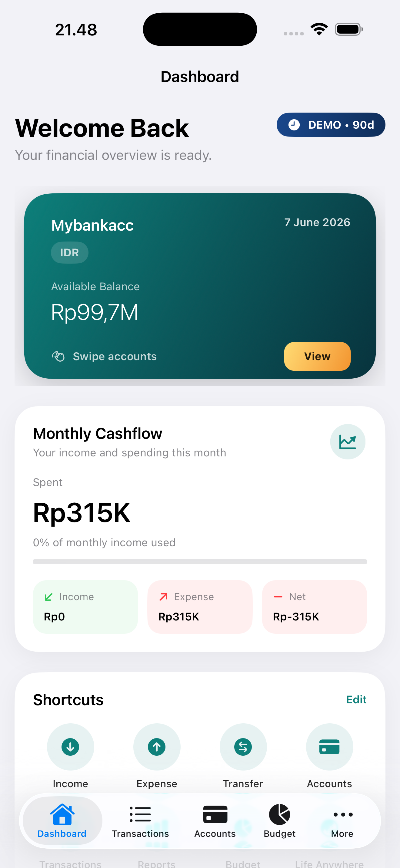This screenshot has height=868, width=400.
Task: Tap the DEMO 90d badge
Action: [x=331, y=125]
